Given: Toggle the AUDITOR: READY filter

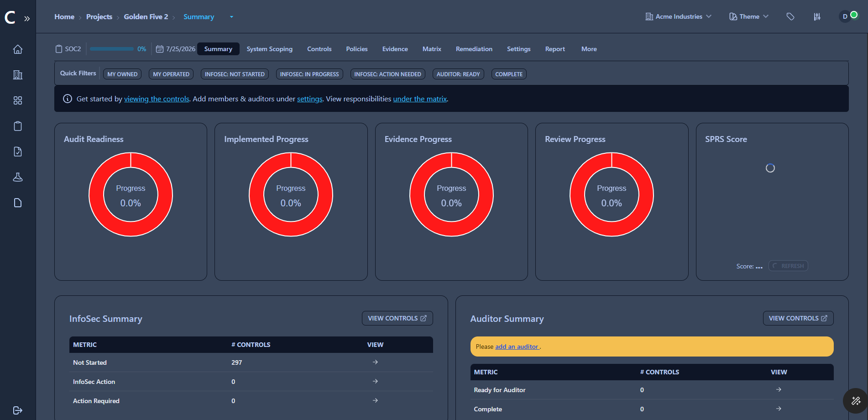Looking at the screenshot, I should [x=458, y=74].
